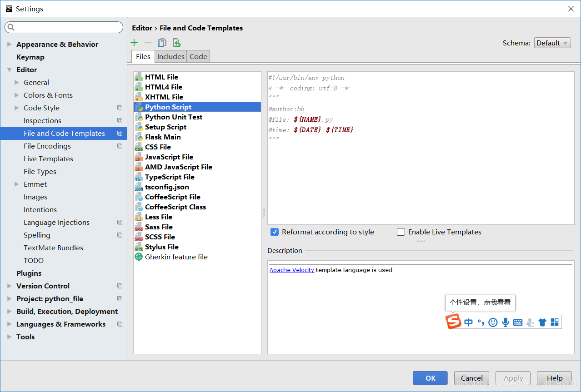
Task: Uncheck Reformat according to style
Action: [275, 232]
